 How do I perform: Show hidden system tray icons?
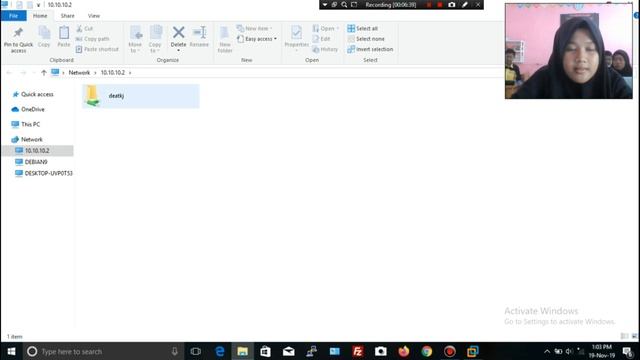point(547,351)
